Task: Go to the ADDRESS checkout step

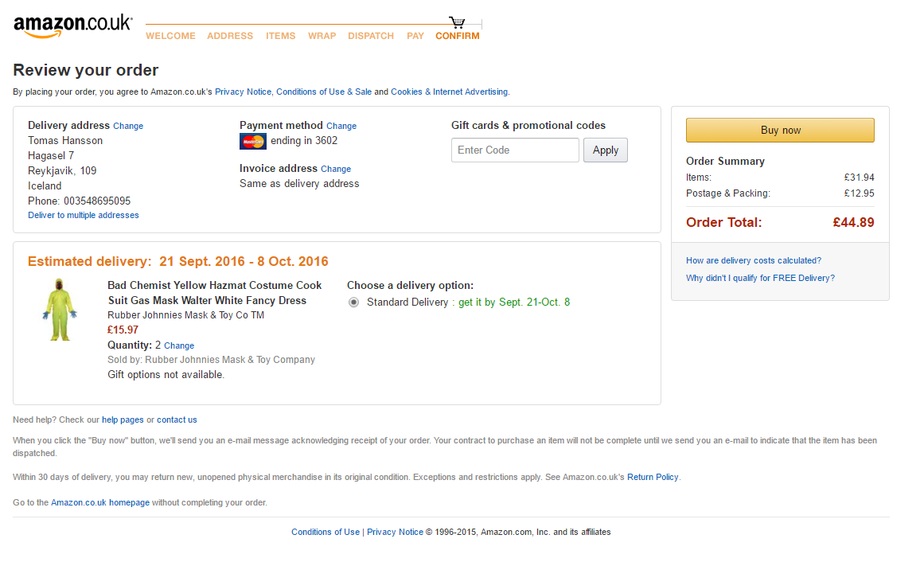Action: (x=230, y=36)
